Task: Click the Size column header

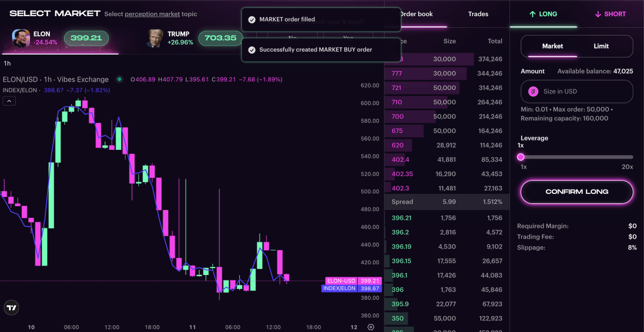Action: click(450, 41)
